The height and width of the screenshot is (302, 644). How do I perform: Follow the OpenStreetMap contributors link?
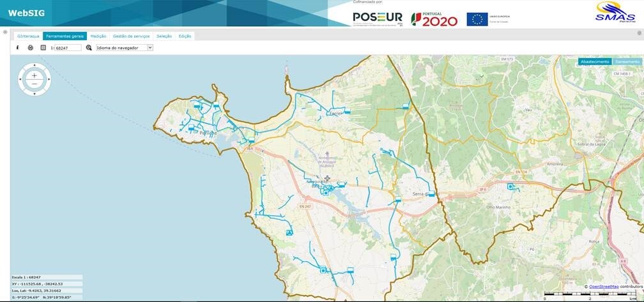603,287
